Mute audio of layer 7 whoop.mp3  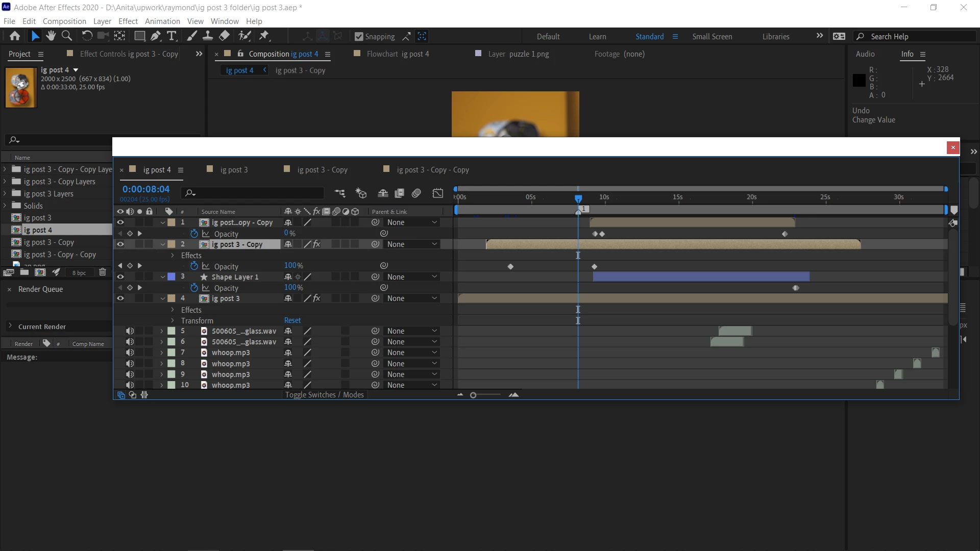click(x=130, y=353)
